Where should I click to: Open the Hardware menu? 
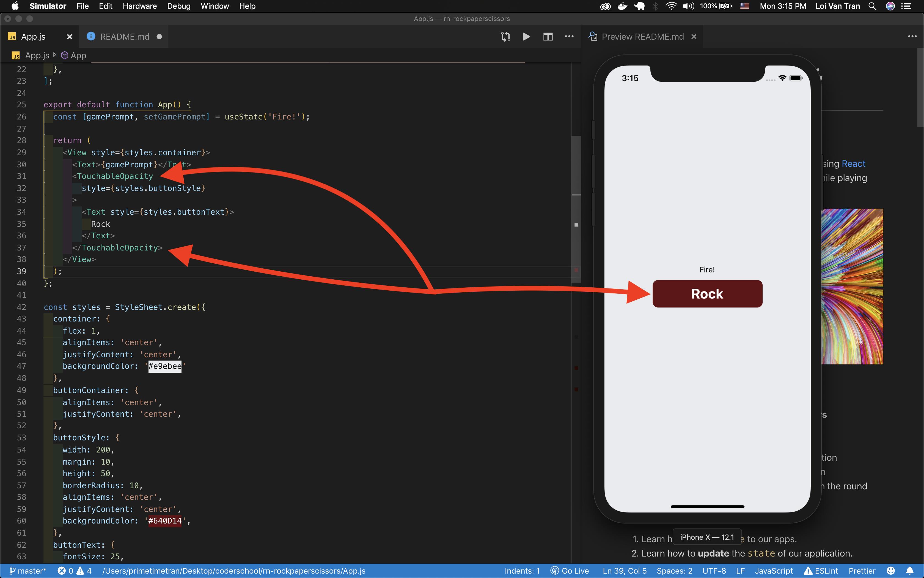140,6
